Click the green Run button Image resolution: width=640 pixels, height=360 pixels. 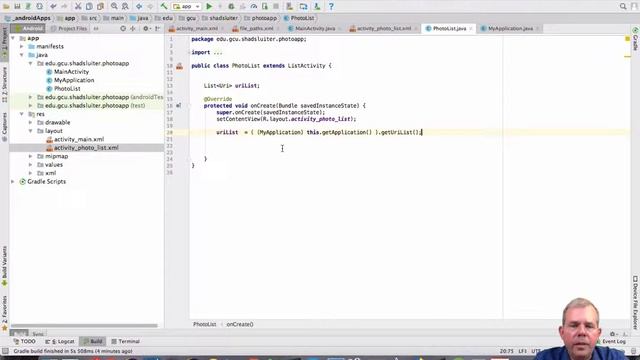(209, 7)
